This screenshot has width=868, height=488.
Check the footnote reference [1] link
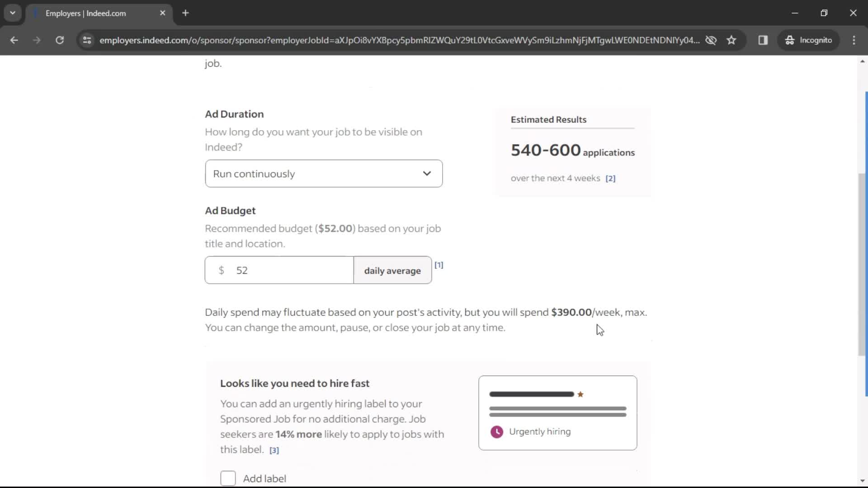[439, 264]
